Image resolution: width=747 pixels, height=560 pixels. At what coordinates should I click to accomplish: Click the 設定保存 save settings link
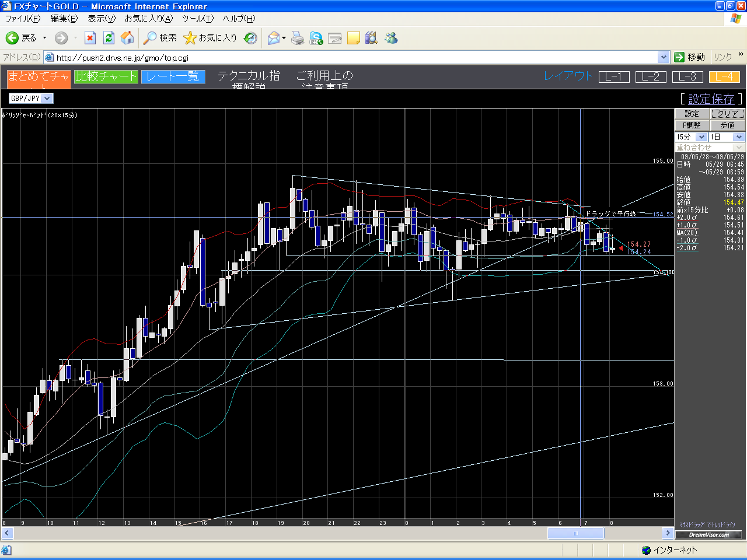(x=711, y=99)
